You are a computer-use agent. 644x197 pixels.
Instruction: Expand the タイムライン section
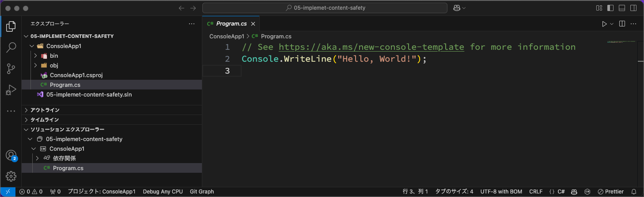[112, 119]
